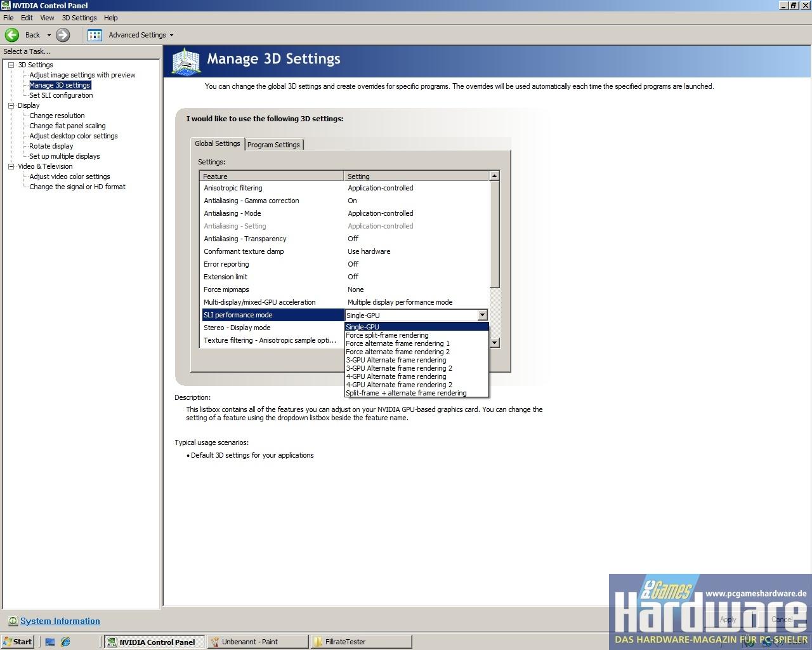Select Multi-display/mixed-GPU acceleration row
Image resolution: width=812 pixels, height=650 pixels.
(x=344, y=302)
